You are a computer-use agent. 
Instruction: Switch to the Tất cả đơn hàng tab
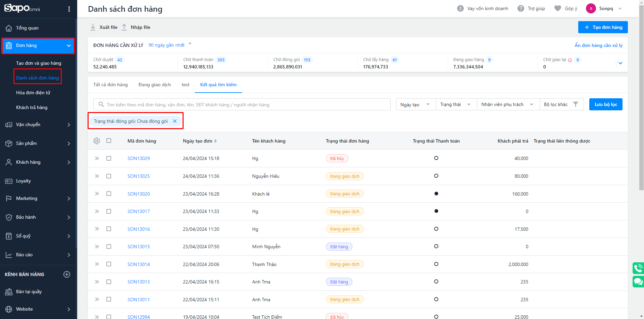pyautogui.click(x=110, y=85)
